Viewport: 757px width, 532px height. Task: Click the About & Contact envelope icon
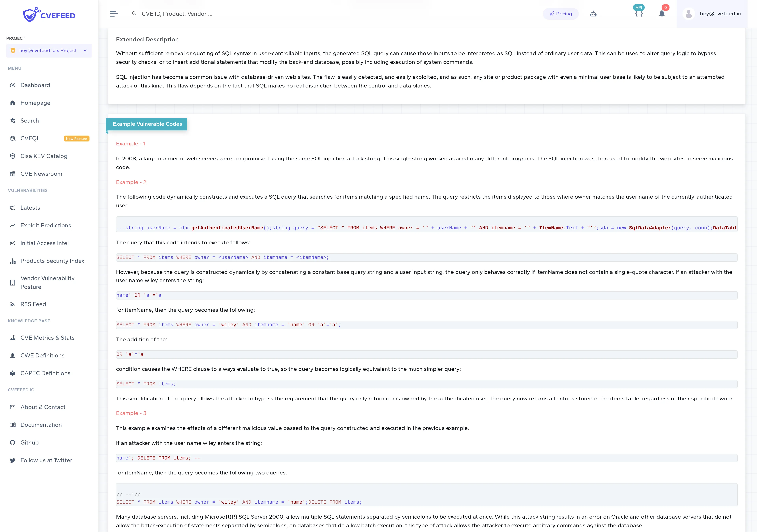coord(13,407)
